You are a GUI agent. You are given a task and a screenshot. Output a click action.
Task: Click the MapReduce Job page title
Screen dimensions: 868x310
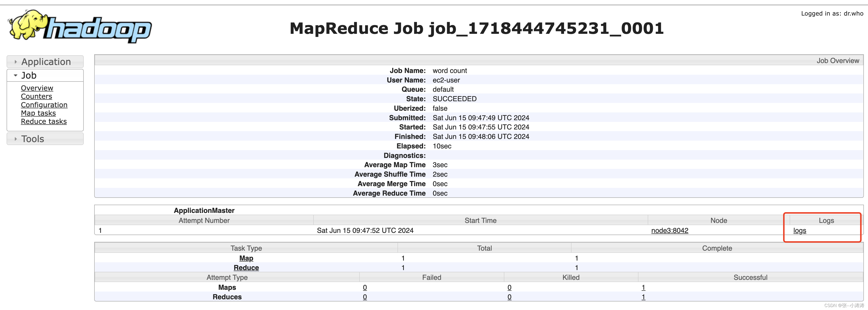[x=477, y=28]
